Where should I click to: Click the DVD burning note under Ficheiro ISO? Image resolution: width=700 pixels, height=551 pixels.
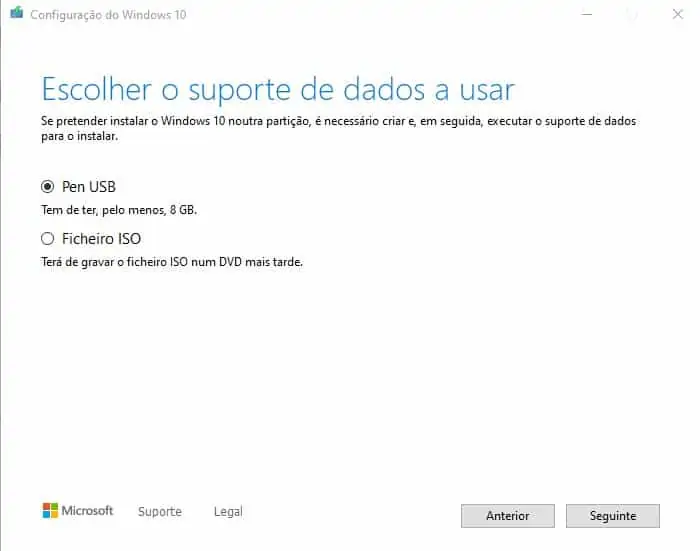pos(172,262)
